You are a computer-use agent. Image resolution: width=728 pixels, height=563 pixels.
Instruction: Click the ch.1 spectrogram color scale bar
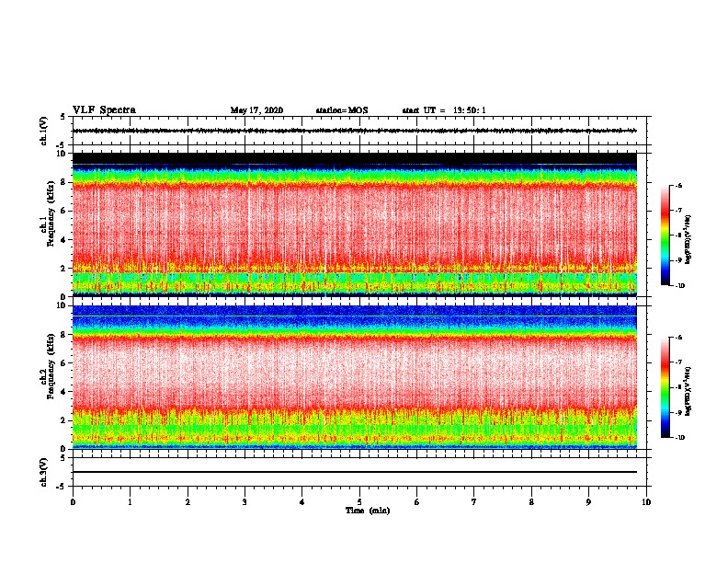(x=665, y=236)
